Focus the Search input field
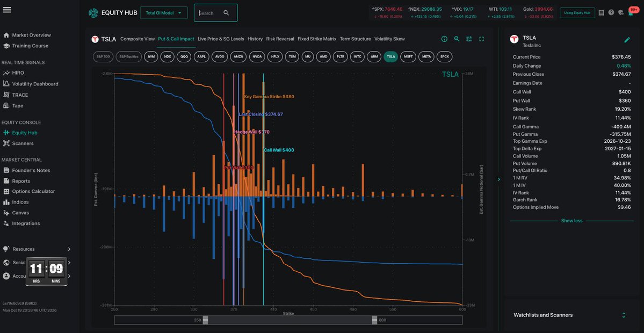Viewport: 644px width, 333px height. tap(210, 13)
